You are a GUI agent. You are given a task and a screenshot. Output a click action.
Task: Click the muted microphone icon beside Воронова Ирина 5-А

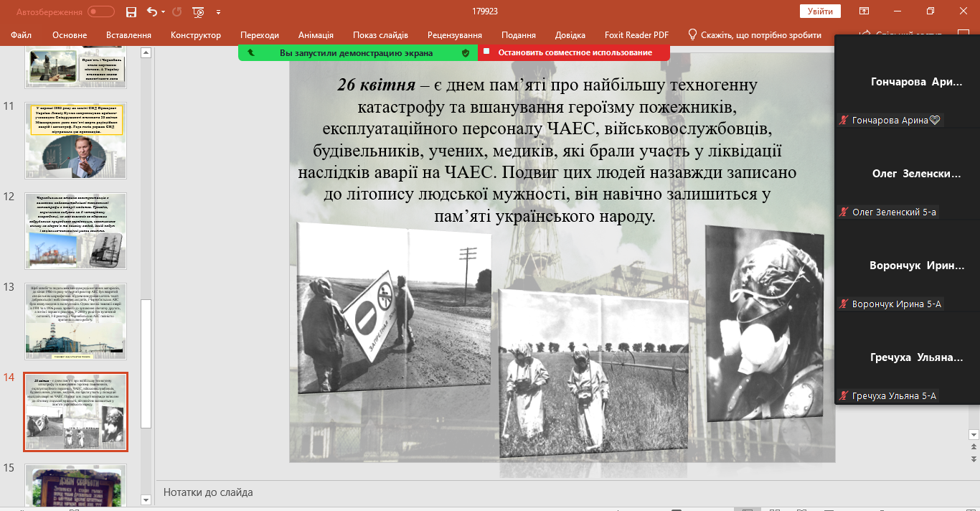tap(844, 304)
